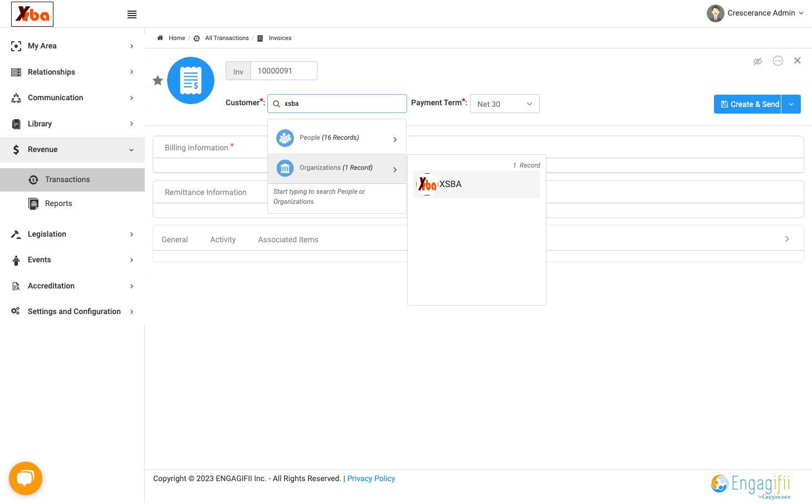812x504 pixels.
Task: Click the favorite star icon
Action: tap(158, 81)
